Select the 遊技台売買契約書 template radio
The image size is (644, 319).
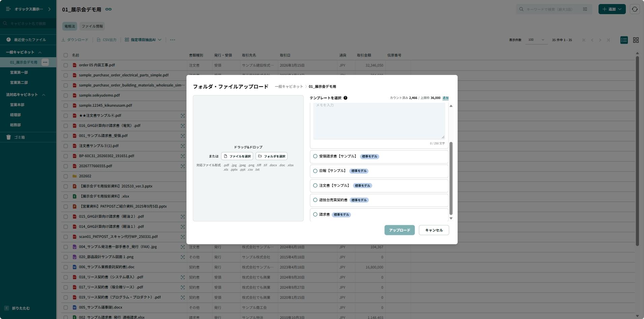pos(315,200)
